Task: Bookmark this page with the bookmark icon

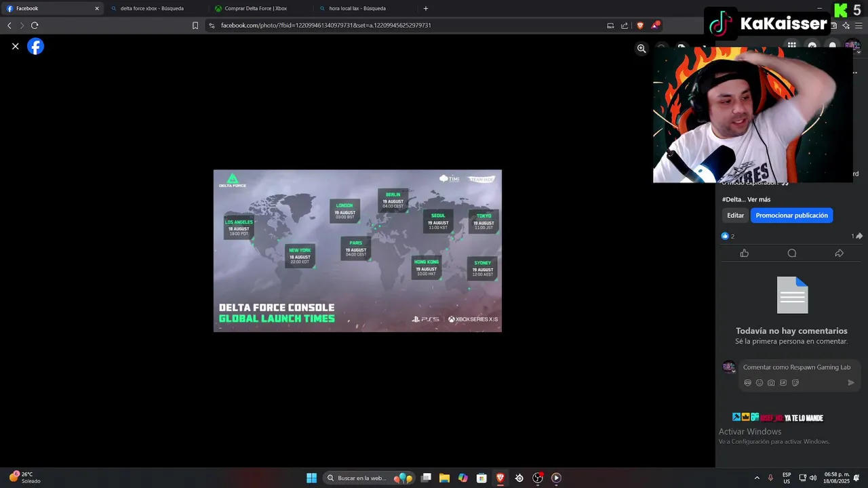Action: click(195, 26)
